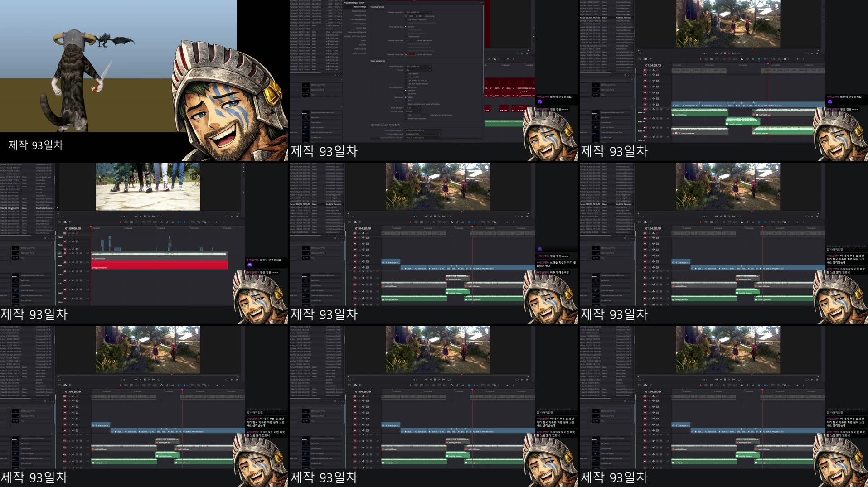868x487 pixels.
Task: Select highlighted Wave row in 01:04:29:13 media pool
Action: pyautogui.click(x=607, y=18)
